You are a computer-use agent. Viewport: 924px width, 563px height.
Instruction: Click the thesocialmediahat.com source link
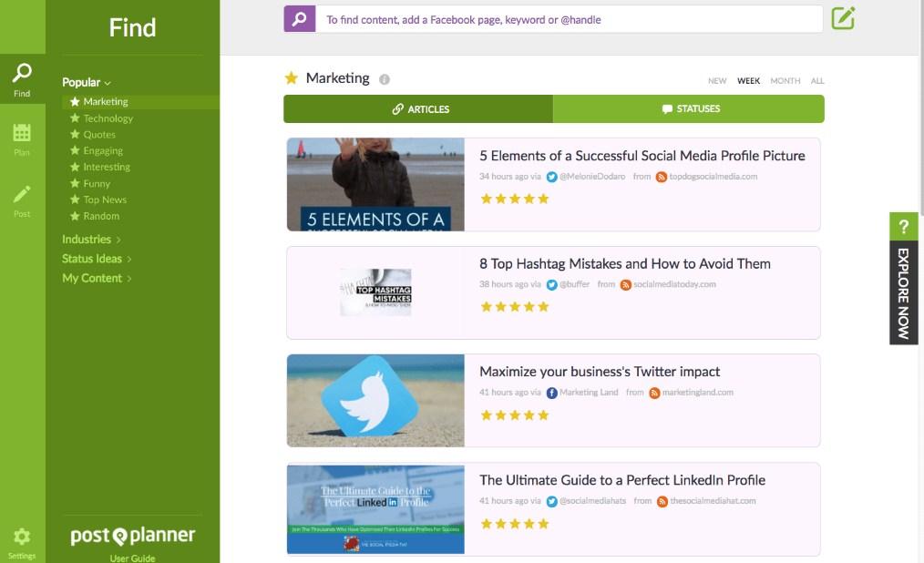(x=713, y=501)
